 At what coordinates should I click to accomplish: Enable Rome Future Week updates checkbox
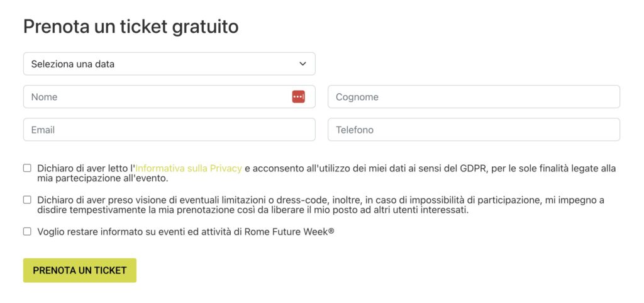(x=27, y=231)
